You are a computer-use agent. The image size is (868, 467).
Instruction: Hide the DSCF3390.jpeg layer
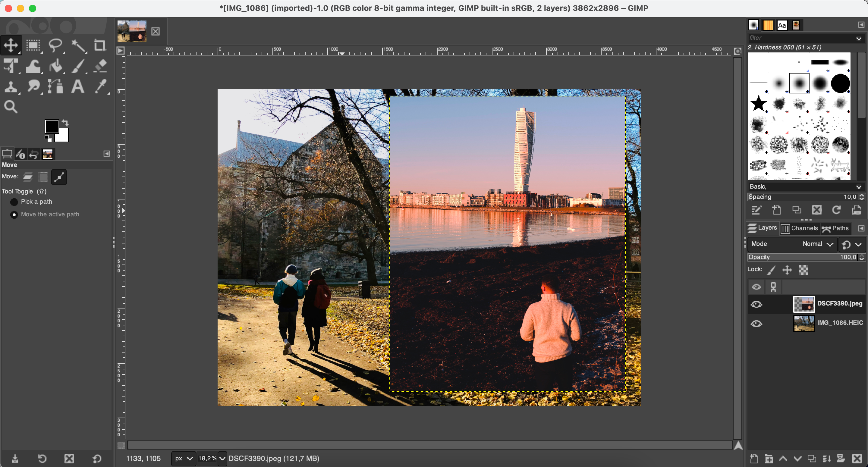[756, 304]
